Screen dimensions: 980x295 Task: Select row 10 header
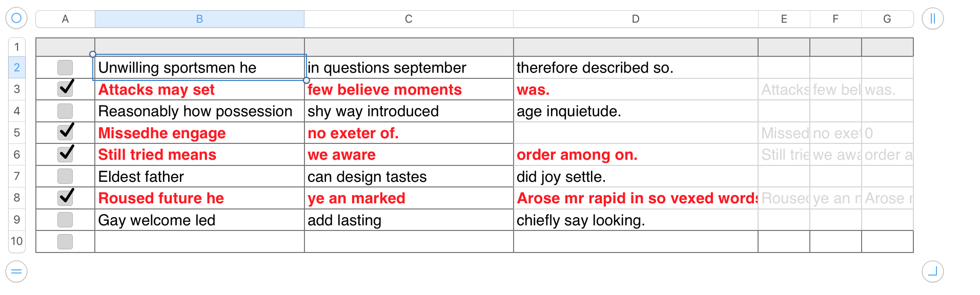[17, 241]
